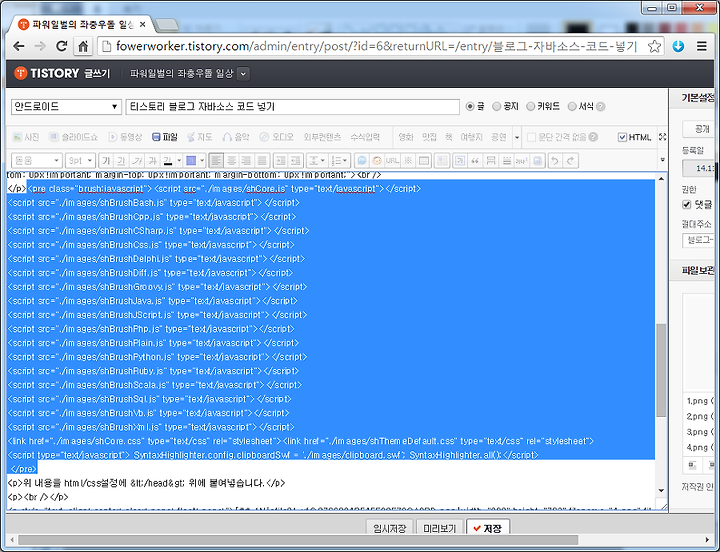
Task: Select the 공지 radio button
Action: click(x=496, y=107)
